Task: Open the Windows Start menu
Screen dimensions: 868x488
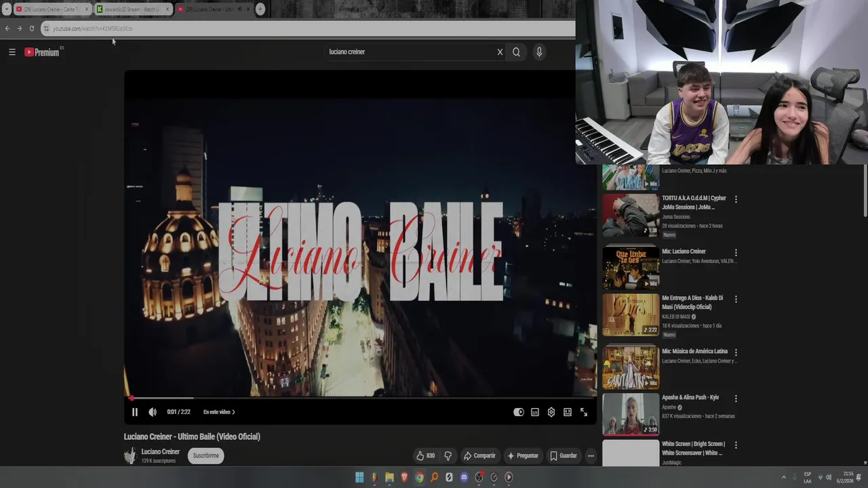Action: coord(359,477)
